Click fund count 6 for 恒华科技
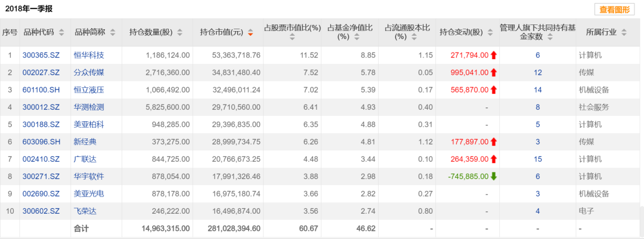This screenshot has width=644, height=240. click(x=538, y=55)
